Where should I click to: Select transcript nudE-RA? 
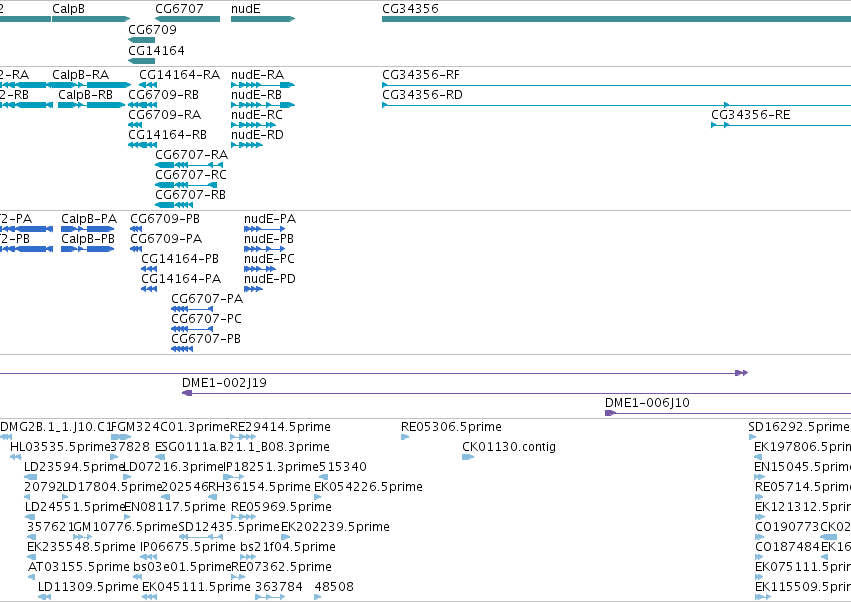(x=263, y=85)
